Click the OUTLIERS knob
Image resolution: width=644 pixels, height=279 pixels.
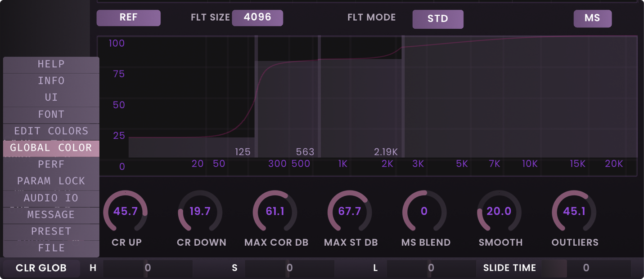[x=574, y=212]
